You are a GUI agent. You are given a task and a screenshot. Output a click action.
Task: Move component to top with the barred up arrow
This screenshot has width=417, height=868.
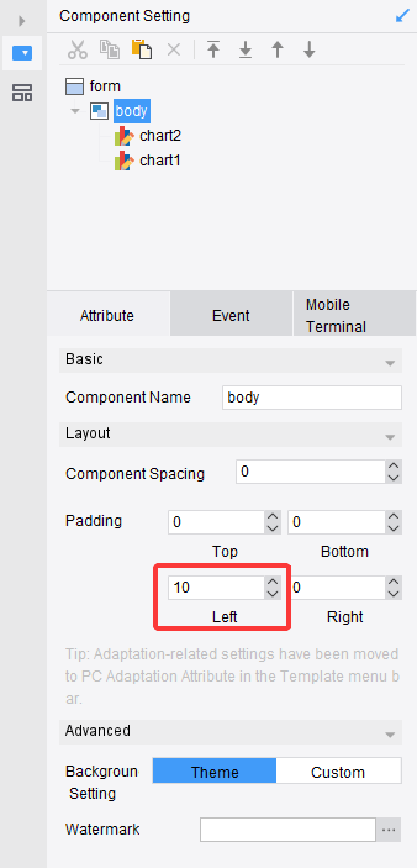pos(213,49)
